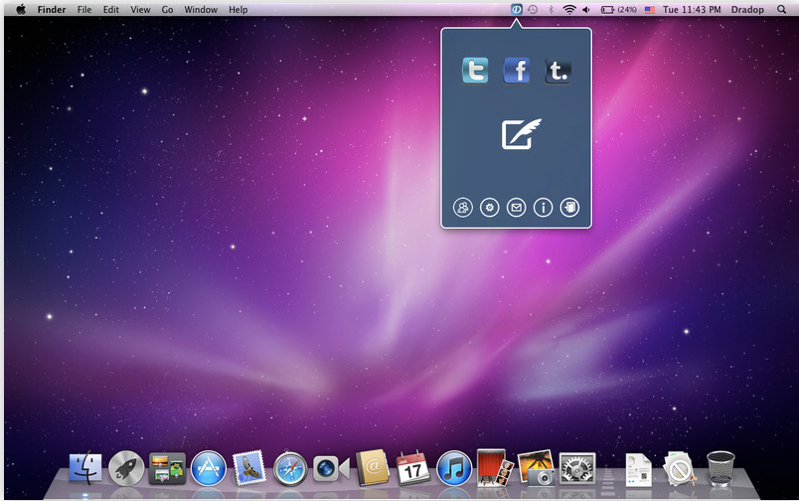This screenshot has width=799, height=501.
Task: Open the Trash in the Dock
Action: pos(721,468)
